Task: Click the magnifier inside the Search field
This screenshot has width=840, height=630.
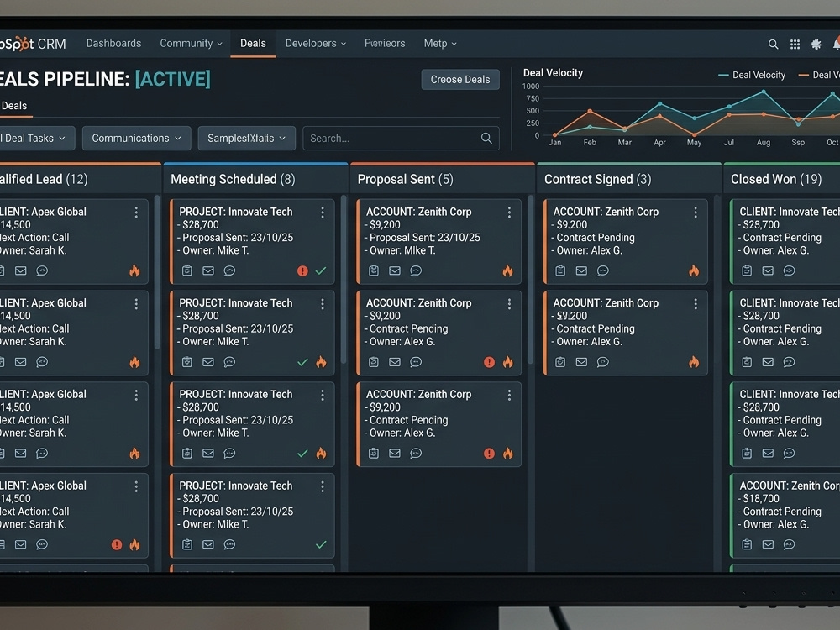Action: 486,139
